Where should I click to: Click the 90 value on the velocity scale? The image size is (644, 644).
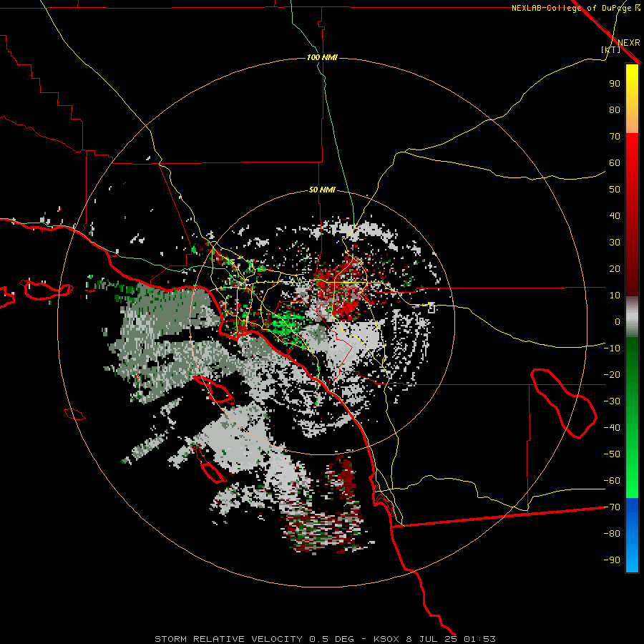[x=615, y=84]
